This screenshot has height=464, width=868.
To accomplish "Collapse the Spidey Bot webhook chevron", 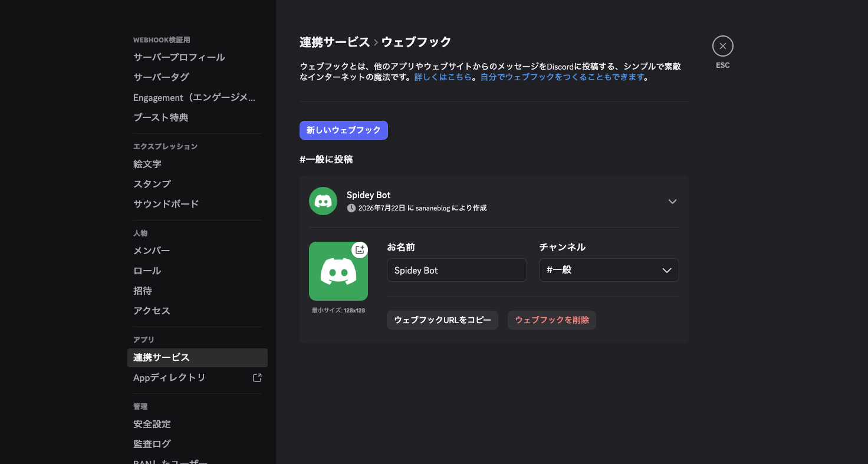I will tap(672, 201).
